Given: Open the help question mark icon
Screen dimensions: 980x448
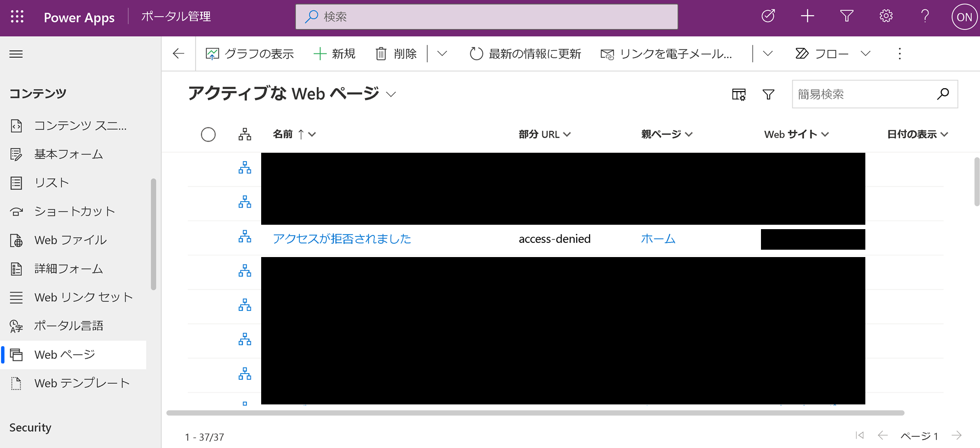Looking at the screenshot, I should [x=925, y=16].
